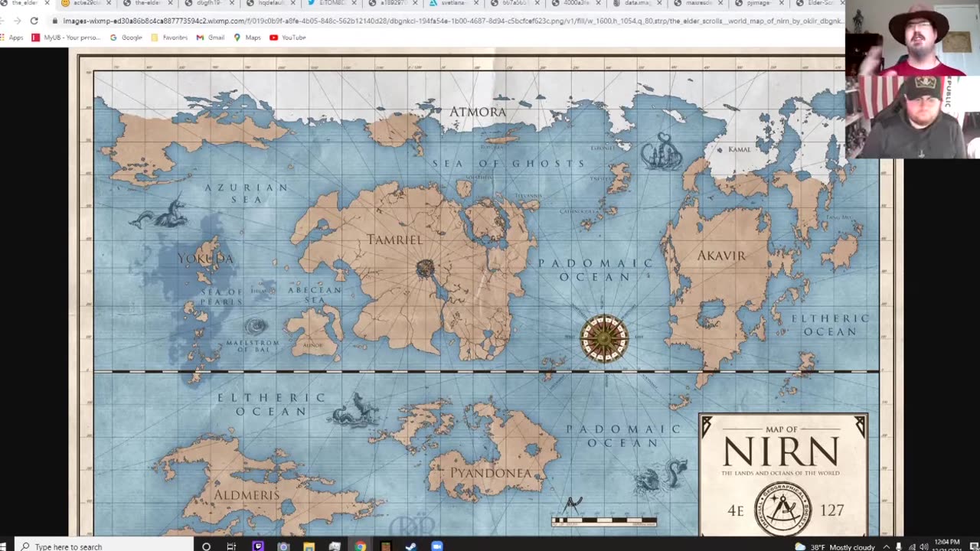Click the Aldmeris label on map
980x551 pixels.
pyautogui.click(x=247, y=495)
